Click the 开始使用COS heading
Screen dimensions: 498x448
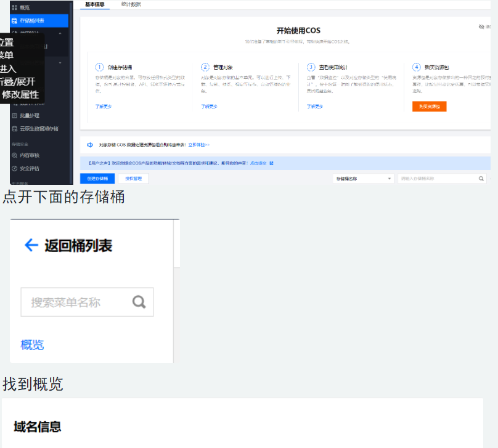[298, 30]
